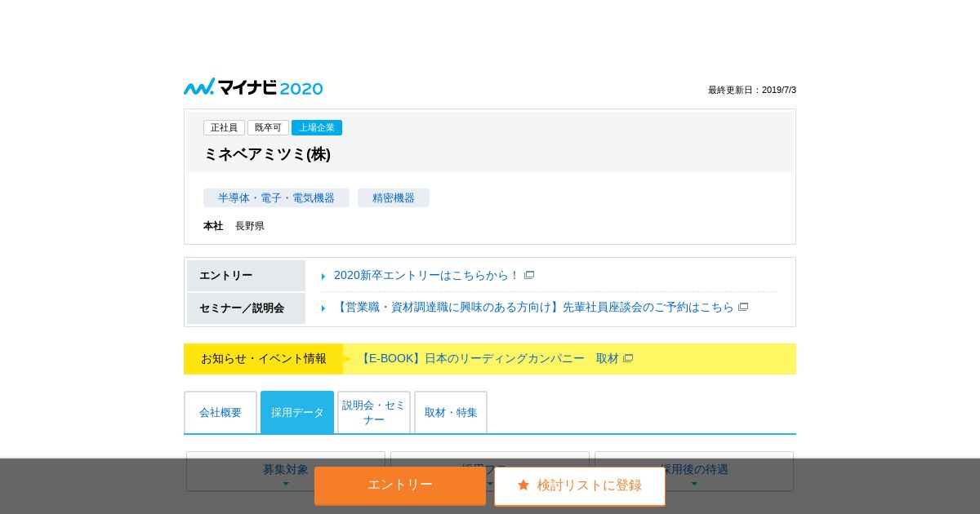Click 長野県 headquarters text
This screenshot has width=980, height=514.
click(x=250, y=226)
